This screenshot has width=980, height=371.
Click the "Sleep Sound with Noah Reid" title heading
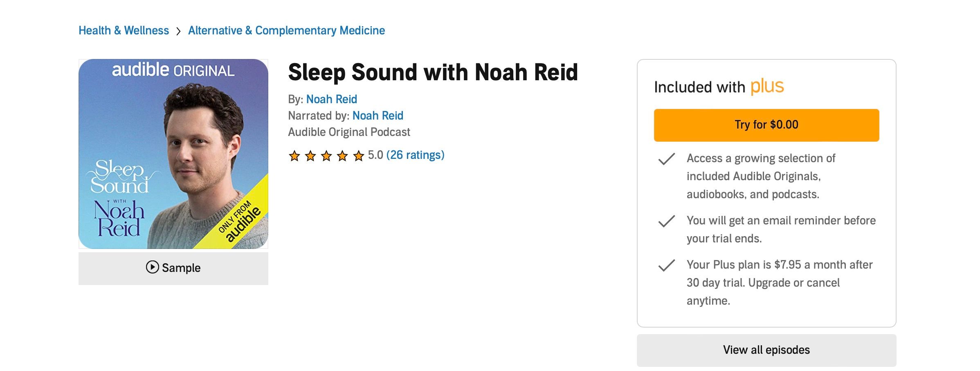tap(433, 72)
